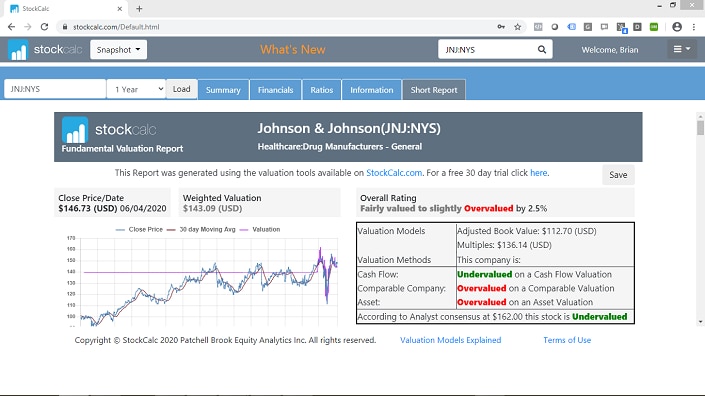Click the Save button on the report
705x396 pixels.
(x=618, y=175)
